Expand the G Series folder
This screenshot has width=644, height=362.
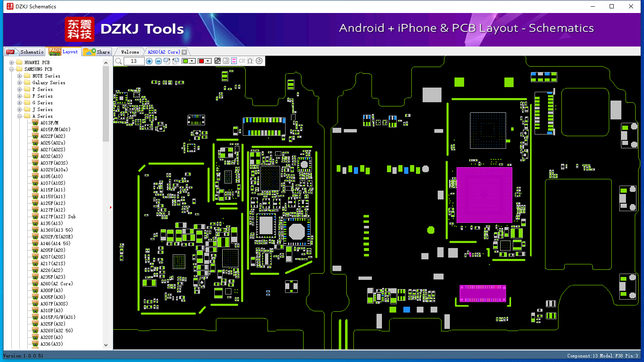coord(20,103)
